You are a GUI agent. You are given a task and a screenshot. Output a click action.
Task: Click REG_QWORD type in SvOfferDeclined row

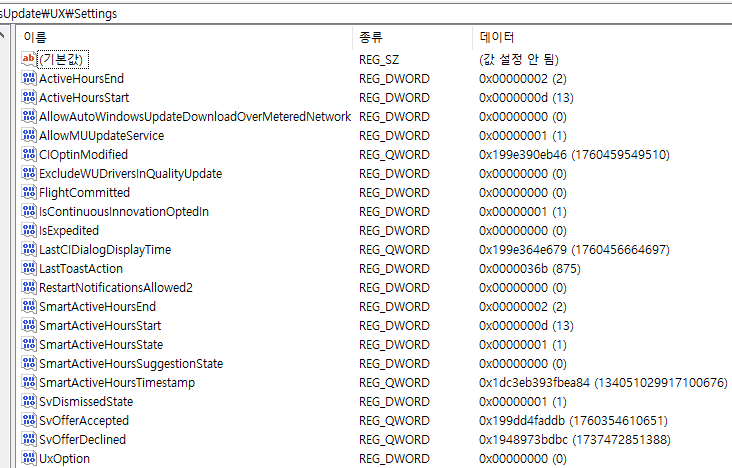[394, 440]
